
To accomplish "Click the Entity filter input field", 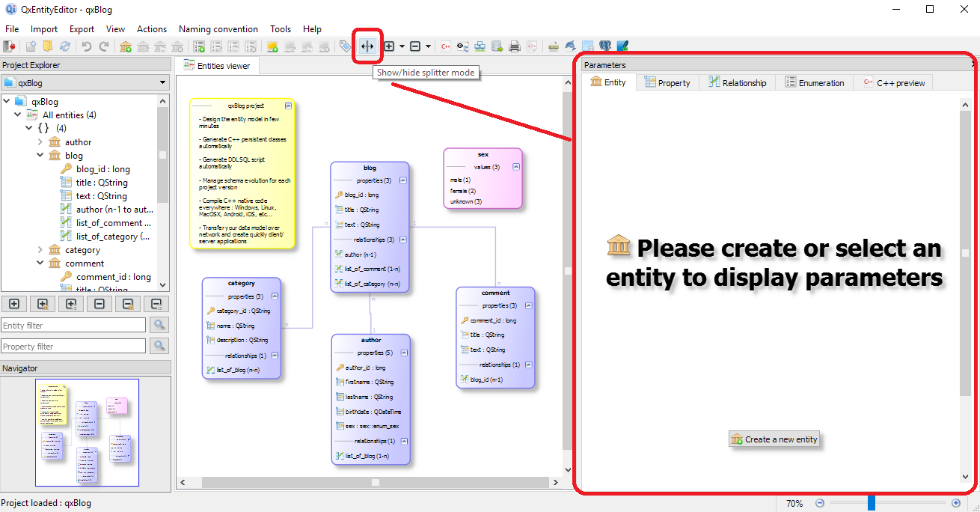I will pyautogui.click(x=73, y=325).
